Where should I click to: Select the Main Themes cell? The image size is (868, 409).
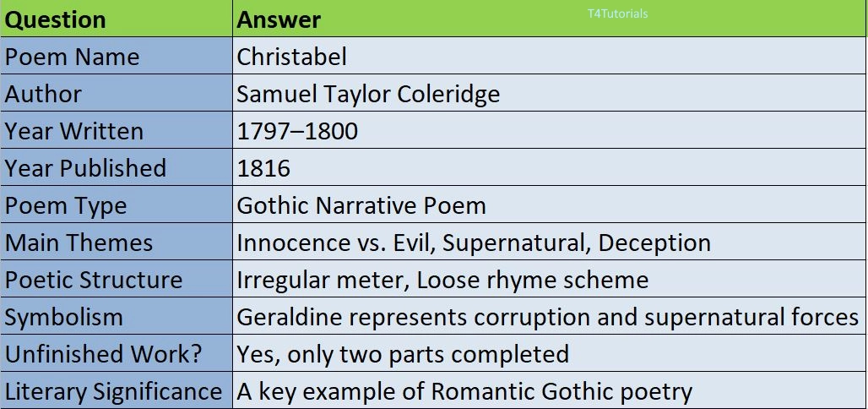117,242
